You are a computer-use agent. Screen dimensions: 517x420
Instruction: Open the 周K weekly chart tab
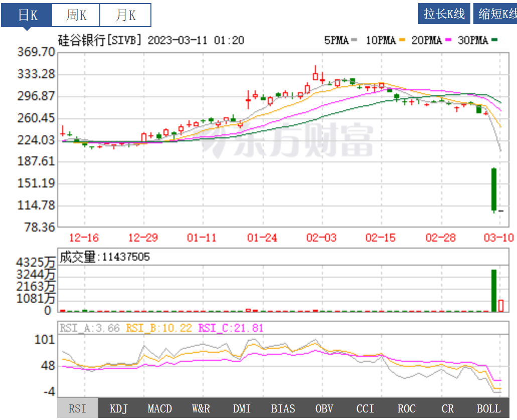76,15
